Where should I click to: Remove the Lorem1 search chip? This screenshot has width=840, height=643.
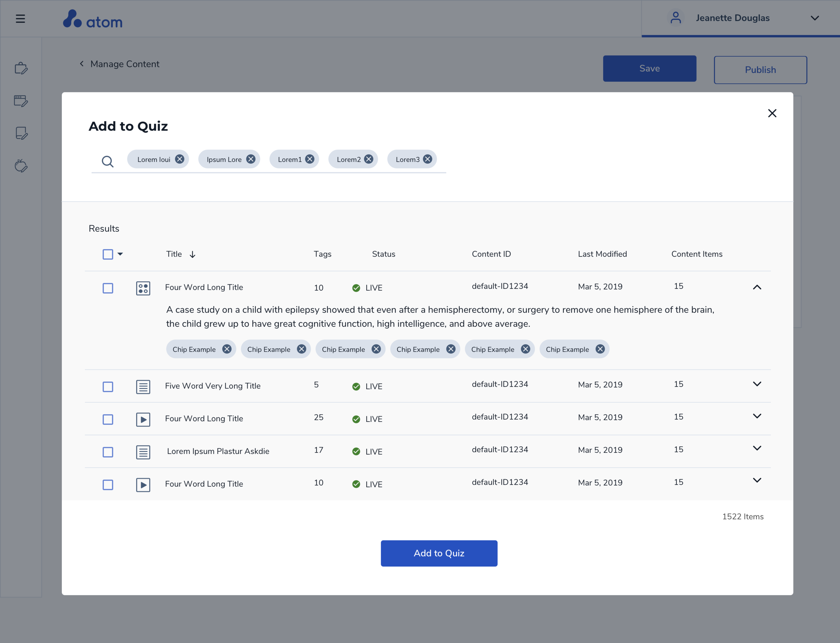[310, 159]
